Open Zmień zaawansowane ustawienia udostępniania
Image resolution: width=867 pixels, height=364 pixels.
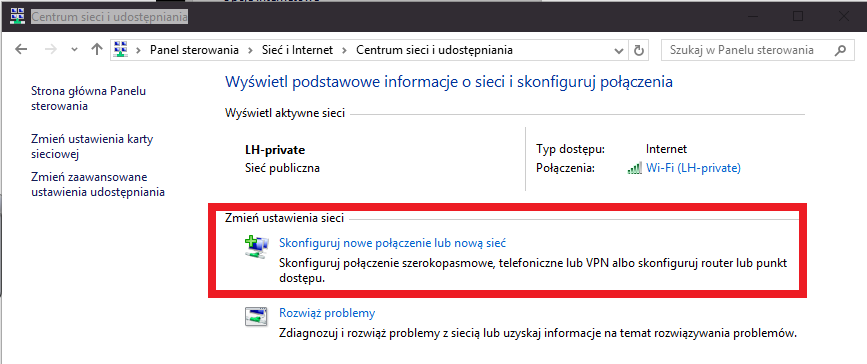pyautogui.click(x=98, y=185)
